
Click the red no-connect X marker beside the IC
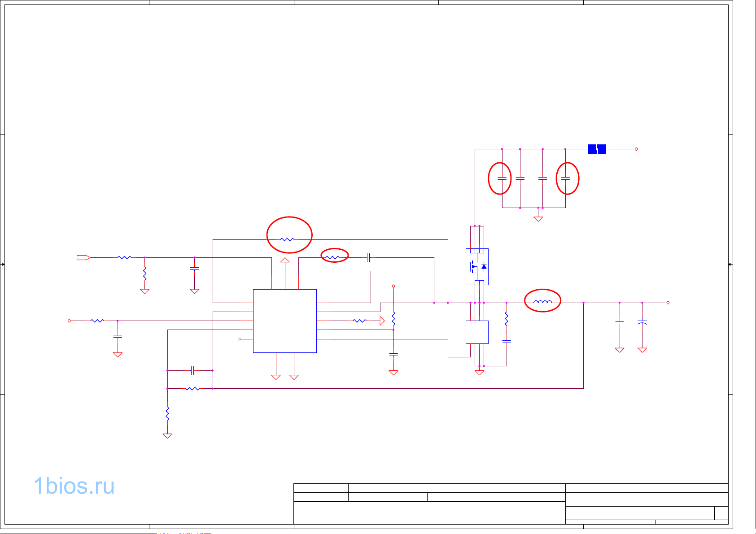pos(240,339)
